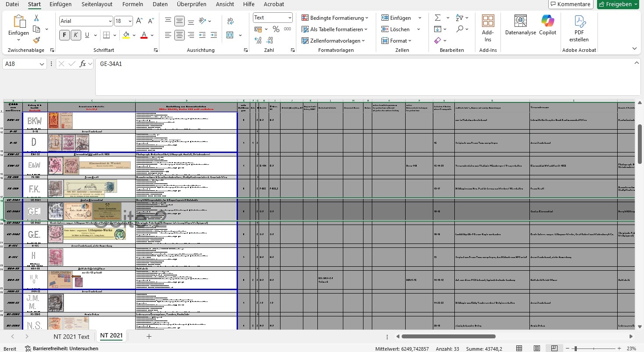Expand the number format Text dropdown
Image resolution: width=644 pixels, height=352 pixels.
(290, 18)
